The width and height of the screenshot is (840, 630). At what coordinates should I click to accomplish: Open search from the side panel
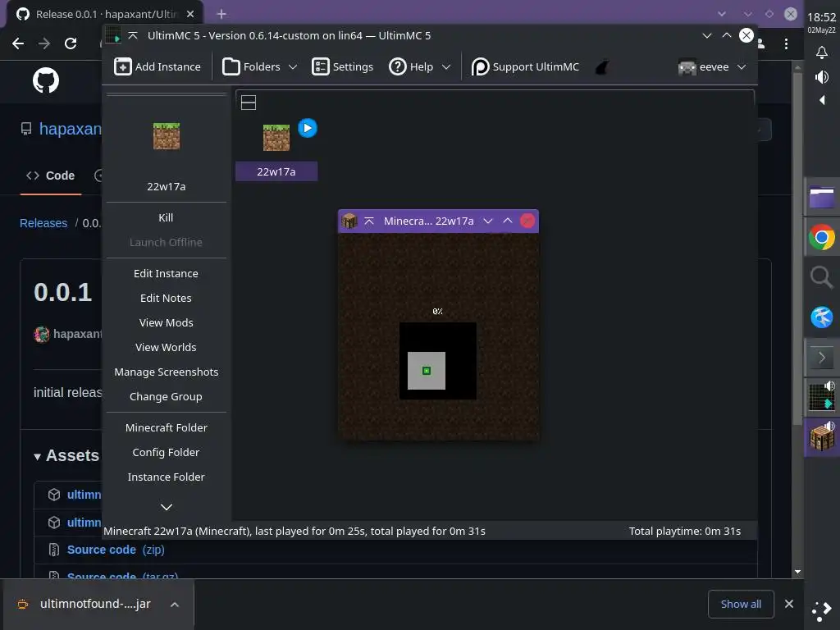822,277
